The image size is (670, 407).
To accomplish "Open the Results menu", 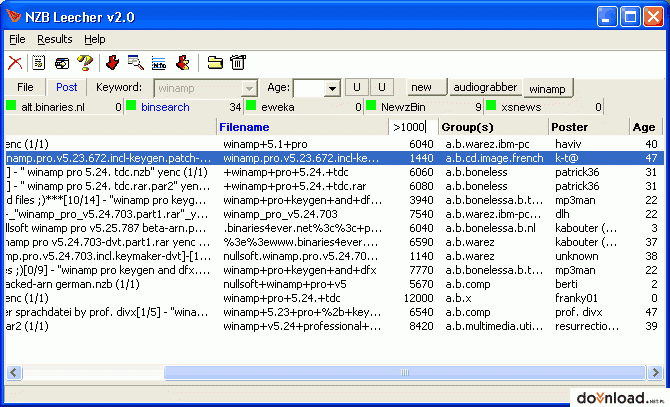I will (55, 39).
